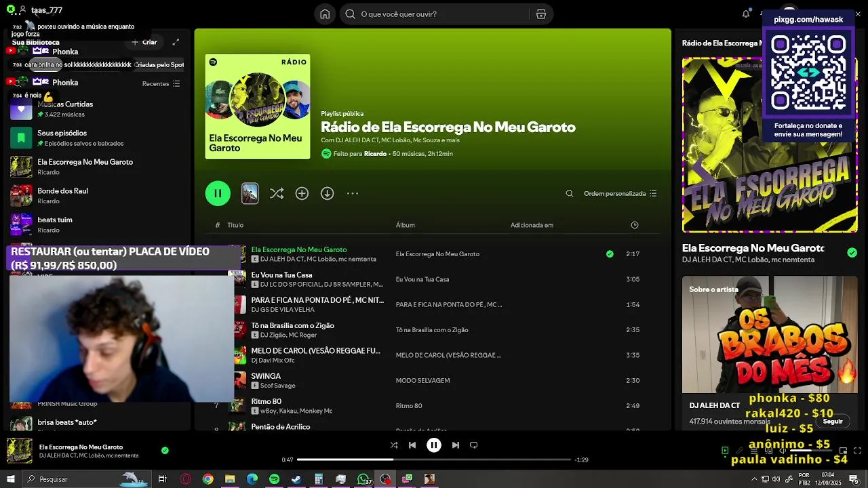Seek on the song progress bar
868x488 pixels.
(x=434, y=460)
